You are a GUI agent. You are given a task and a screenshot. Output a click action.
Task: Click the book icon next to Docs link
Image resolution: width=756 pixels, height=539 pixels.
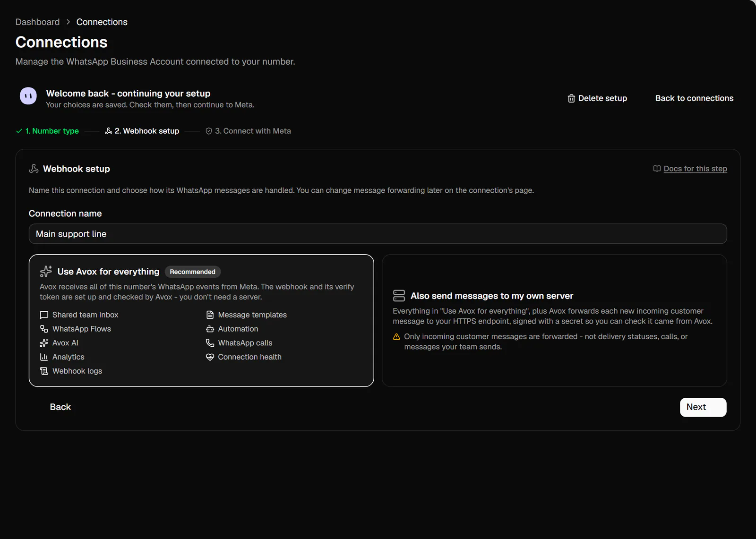pyautogui.click(x=657, y=169)
